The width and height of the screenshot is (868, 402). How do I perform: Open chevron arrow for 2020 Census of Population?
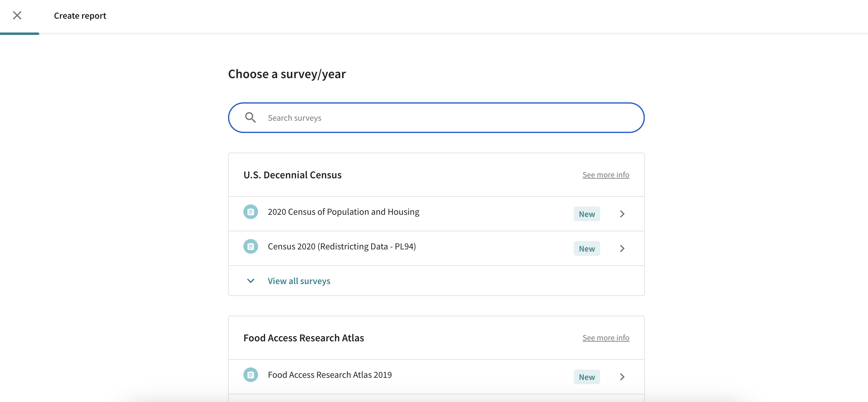coord(622,214)
